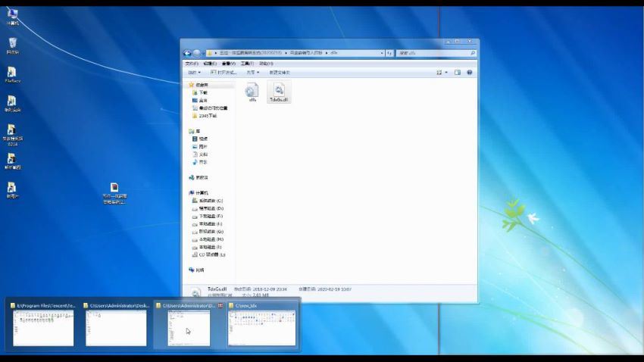Open 最近访问的位置 Recent Places
Viewport: 644px width, 362px height.
(x=209, y=108)
